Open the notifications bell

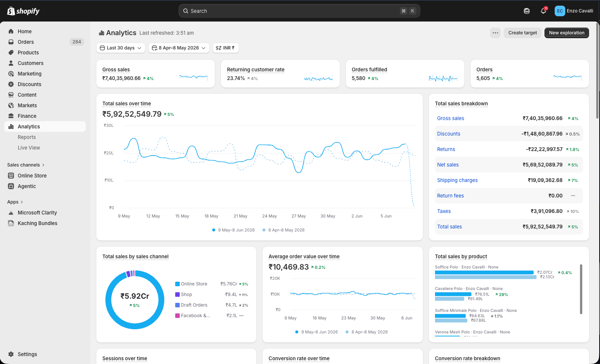543,11
